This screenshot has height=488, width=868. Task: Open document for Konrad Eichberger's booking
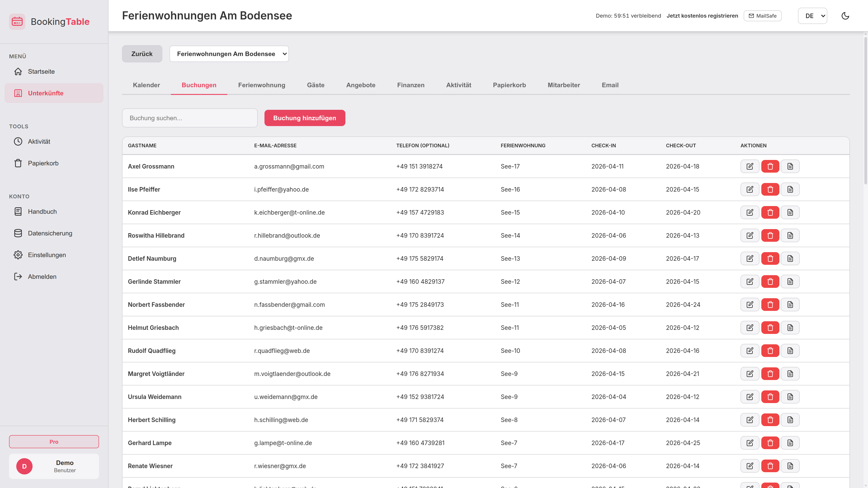click(x=790, y=213)
